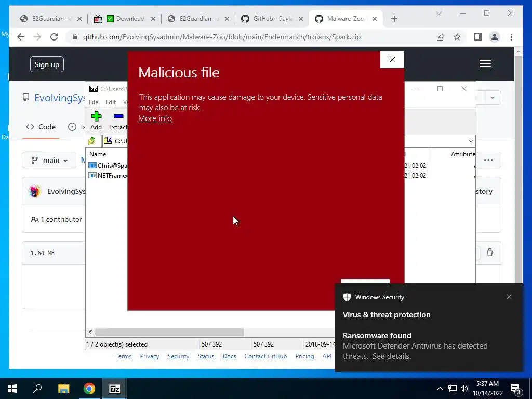Dismiss the Windows Security notification
The width and height of the screenshot is (532, 399).
[x=509, y=297]
